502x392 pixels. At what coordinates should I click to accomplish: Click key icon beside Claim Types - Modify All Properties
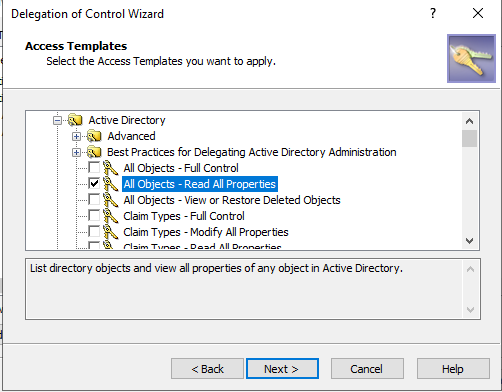pos(110,232)
